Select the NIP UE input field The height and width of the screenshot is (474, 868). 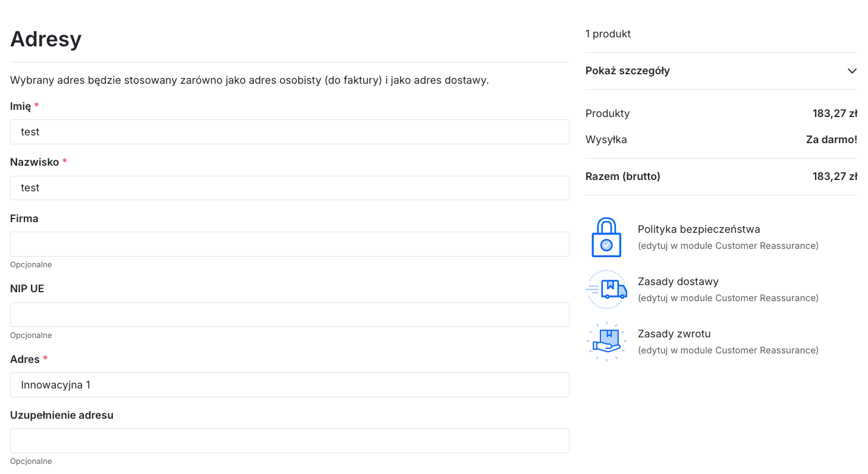coord(290,314)
